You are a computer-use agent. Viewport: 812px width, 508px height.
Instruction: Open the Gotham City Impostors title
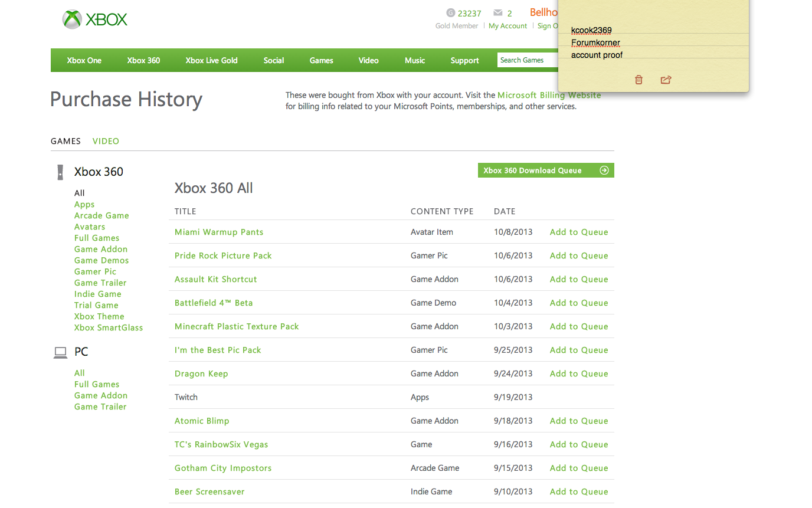click(x=223, y=468)
